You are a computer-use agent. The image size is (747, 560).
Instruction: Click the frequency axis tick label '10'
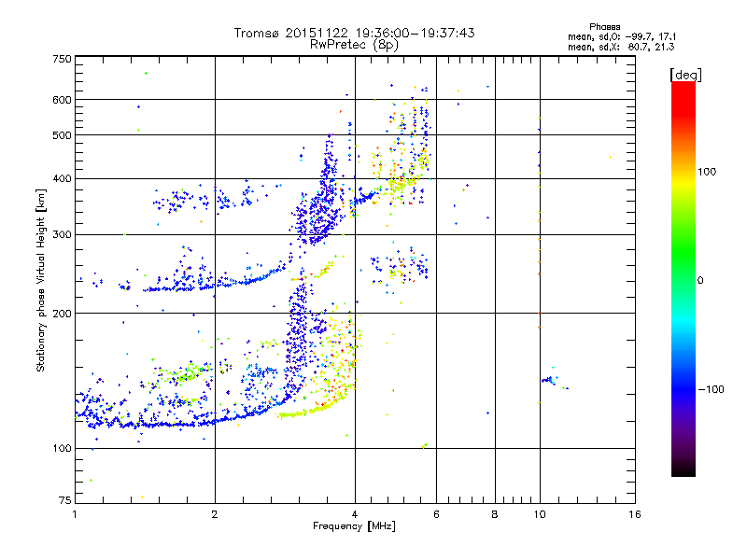(x=540, y=514)
